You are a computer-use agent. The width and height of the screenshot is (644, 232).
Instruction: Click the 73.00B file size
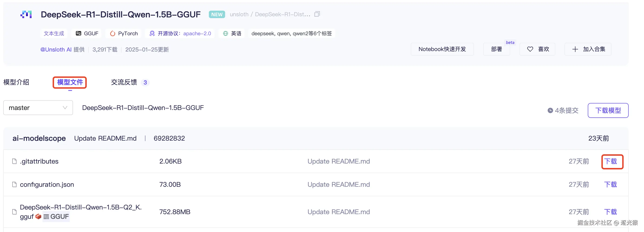coord(170,184)
